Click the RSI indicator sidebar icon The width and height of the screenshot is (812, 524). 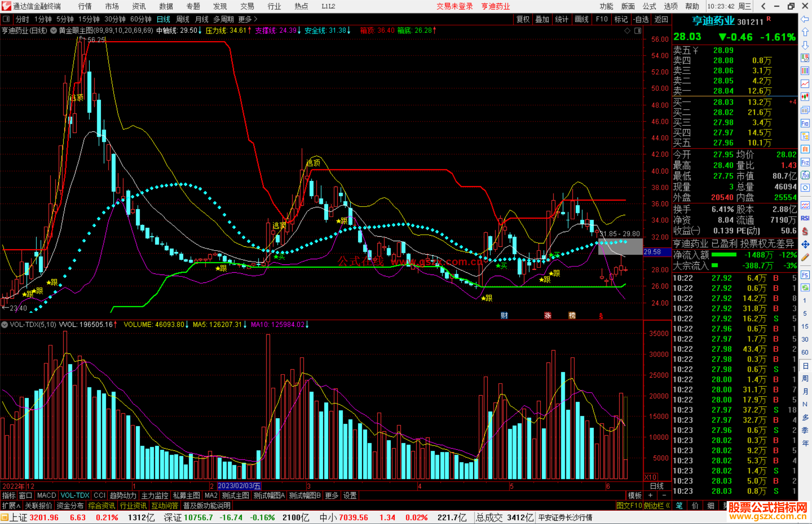[x=805, y=218]
